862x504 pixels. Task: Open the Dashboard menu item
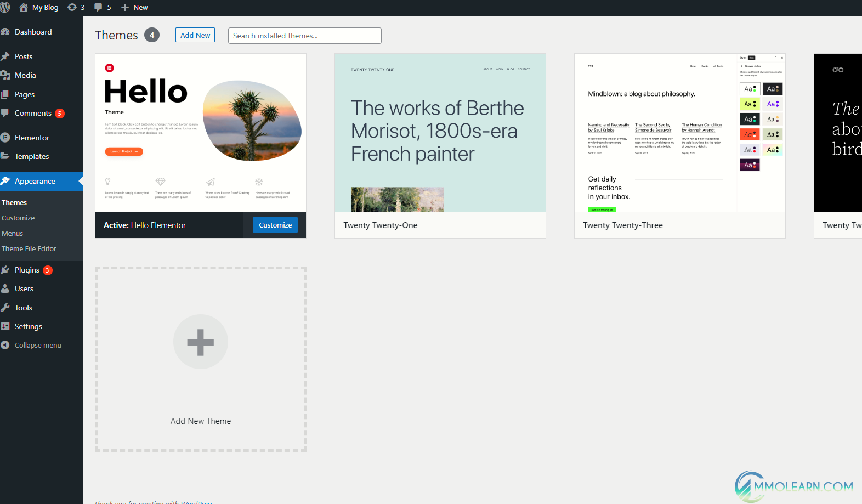coord(33,32)
